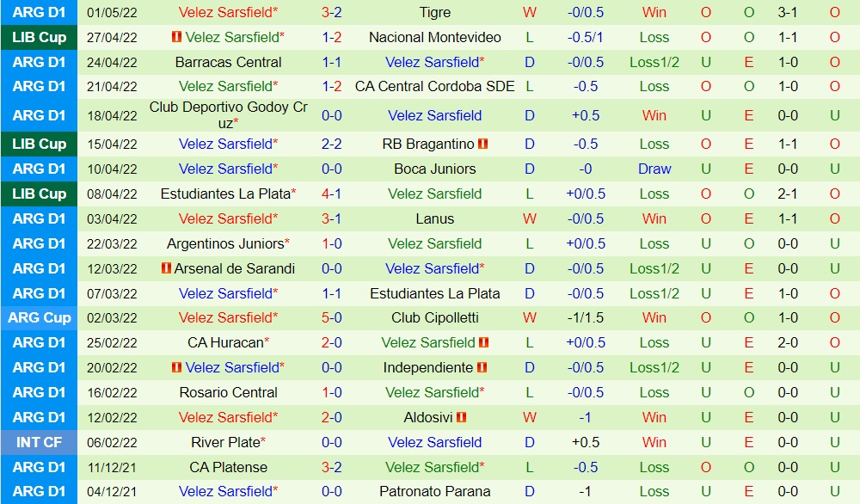Click the ARG Cup competition label
The height and width of the screenshot is (504, 860).
click(40, 317)
